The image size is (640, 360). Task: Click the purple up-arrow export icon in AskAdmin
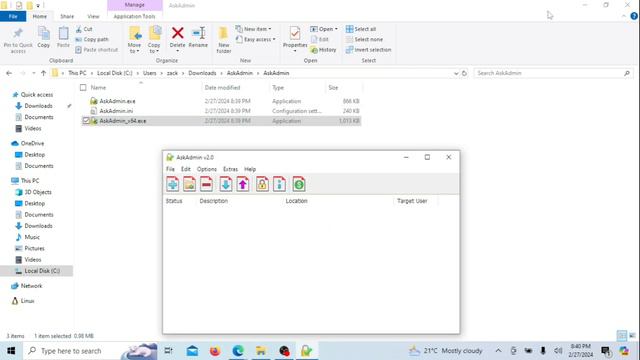pos(243,184)
